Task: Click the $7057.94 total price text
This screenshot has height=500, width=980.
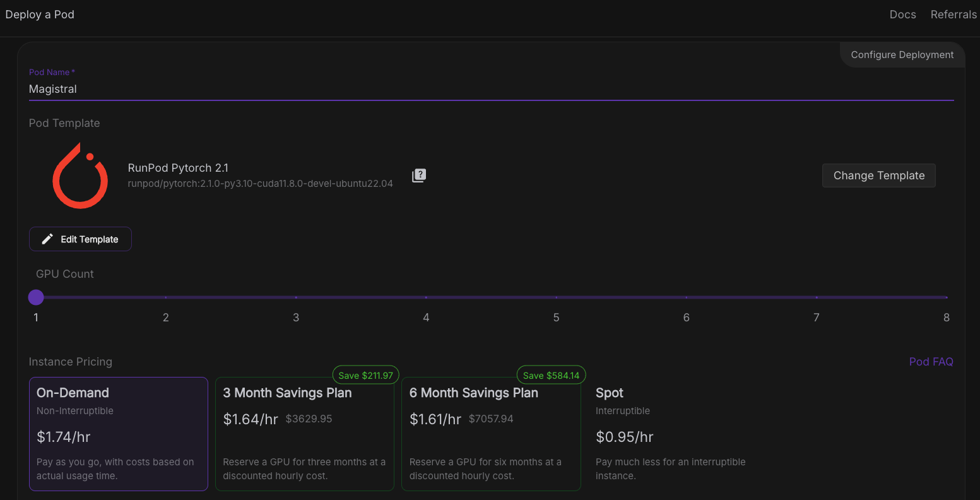Action: coord(491,419)
